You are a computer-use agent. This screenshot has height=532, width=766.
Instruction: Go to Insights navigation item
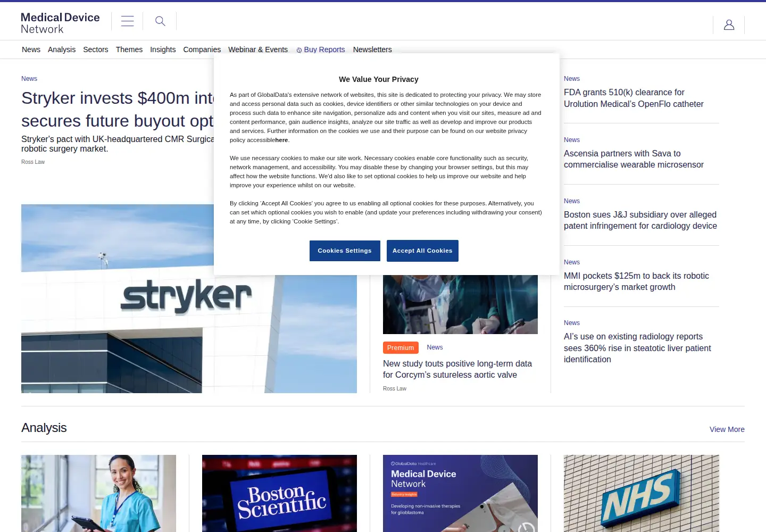coord(163,49)
